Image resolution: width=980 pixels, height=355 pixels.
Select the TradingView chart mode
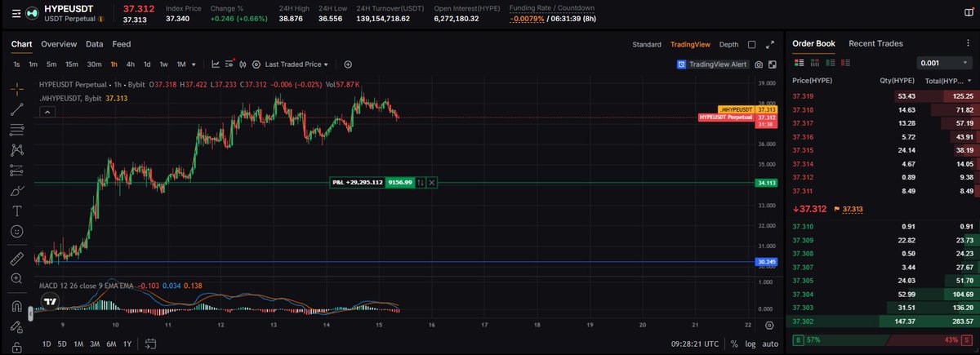(x=690, y=45)
